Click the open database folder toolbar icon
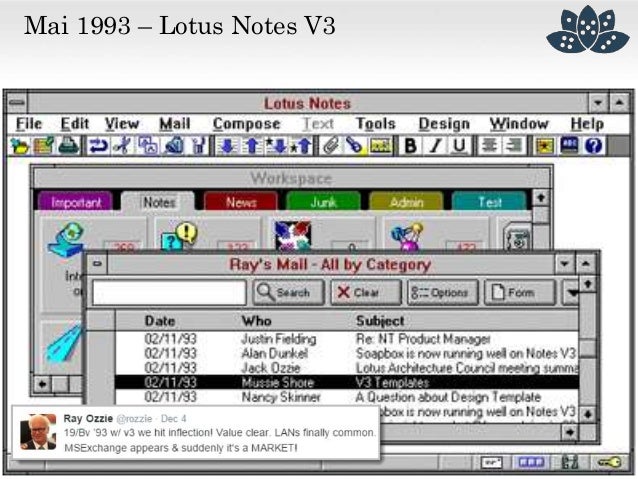638x479 pixels. pyautogui.click(x=19, y=146)
